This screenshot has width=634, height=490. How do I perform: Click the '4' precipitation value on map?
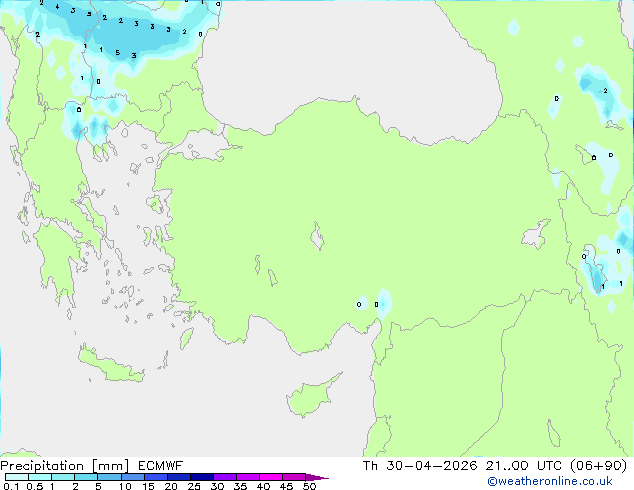pos(57,6)
